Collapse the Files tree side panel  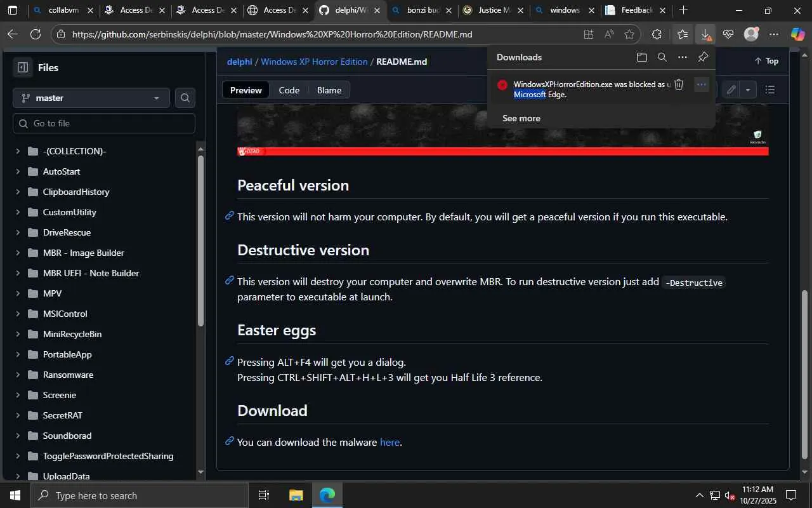click(x=22, y=67)
